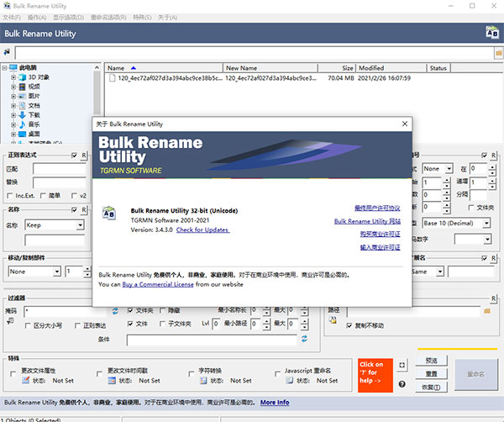Image resolution: width=504 pixels, height=422 pixels.
Task: Open the 更改文件属性 status icon
Action: click(25, 380)
